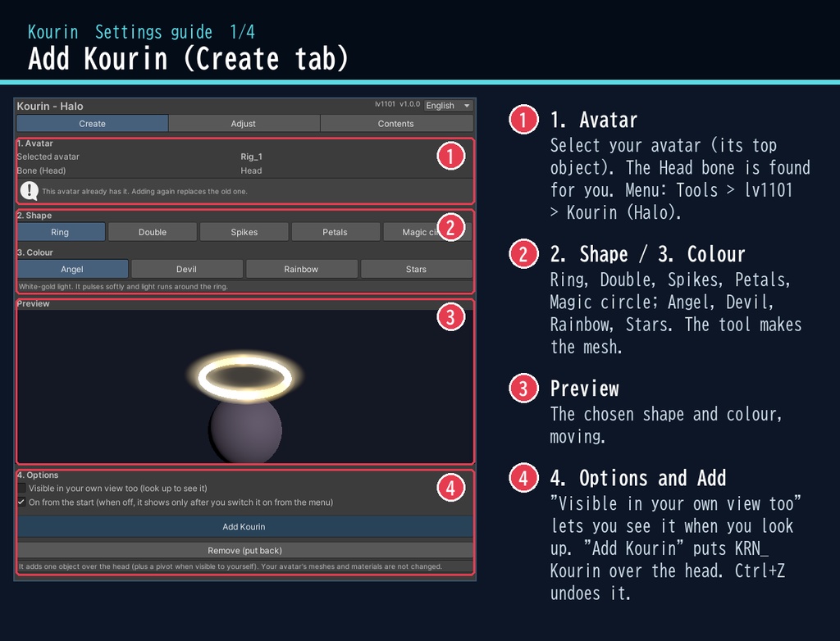Switch to the Adjust tab
840x641 pixels.
244,123
